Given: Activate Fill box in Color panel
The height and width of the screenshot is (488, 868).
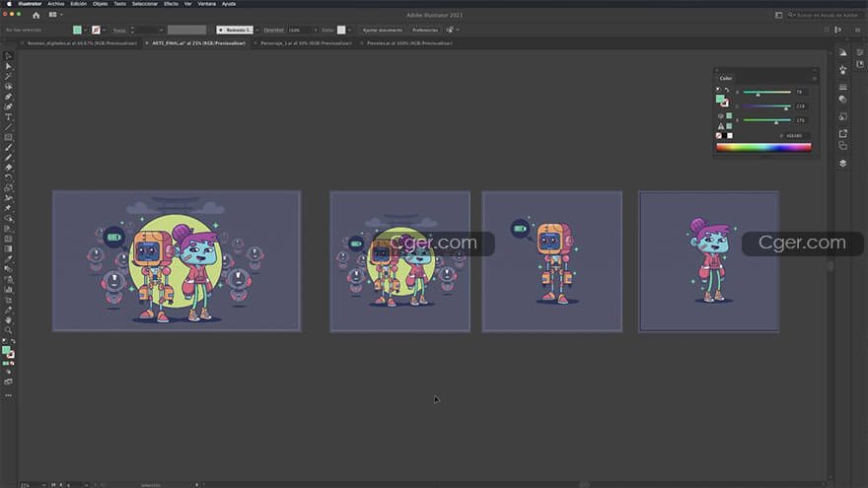Looking at the screenshot, I should tap(720, 99).
